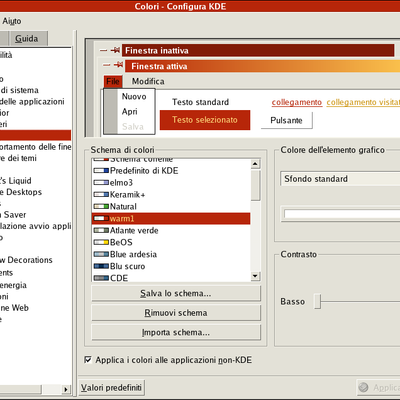Click the pin icon beside Finestra inattiva
This screenshot has width=400, height=400.
click(x=115, y=50)
